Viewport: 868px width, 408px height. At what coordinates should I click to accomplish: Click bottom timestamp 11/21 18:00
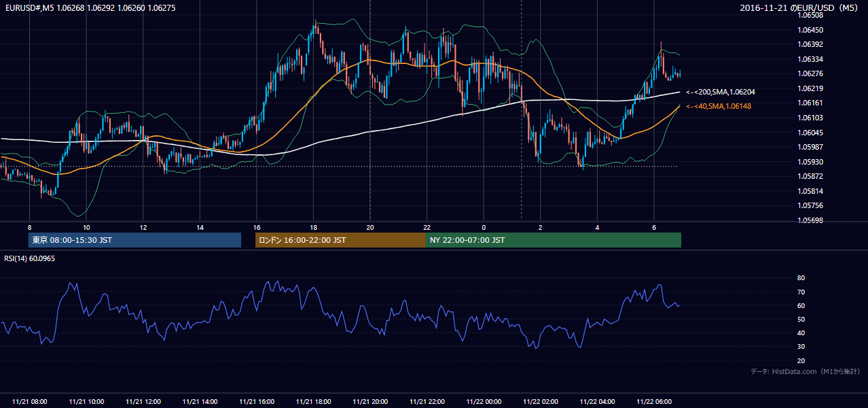click(x=313, y=402)
